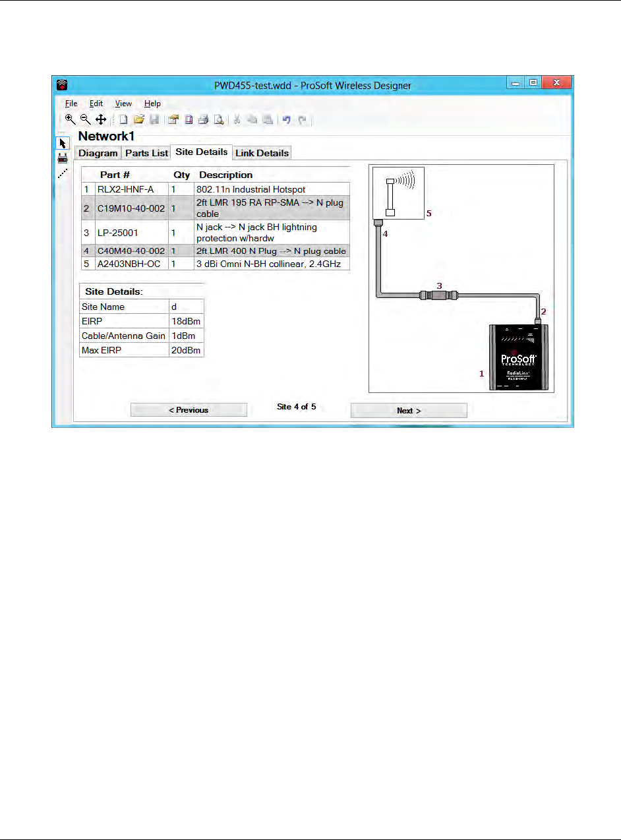Click the printer icon
Screen dimensions: 621x840
tap(203, 119)
